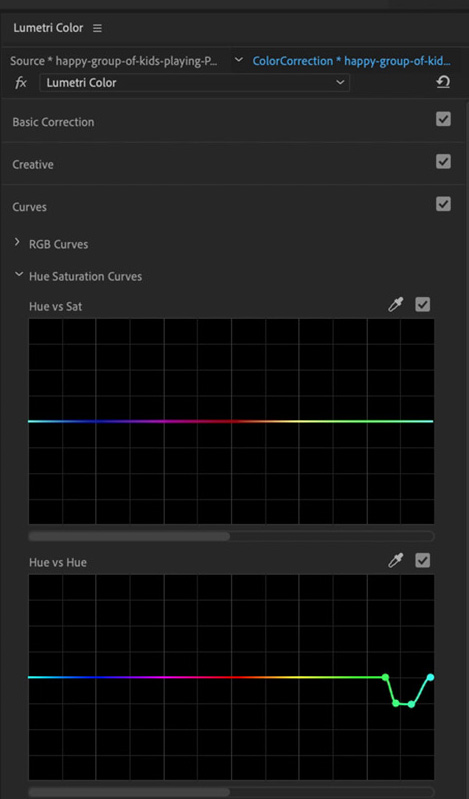469x799 pixels.
Task: Click the reset effect arrow icon
Action: 443,82
